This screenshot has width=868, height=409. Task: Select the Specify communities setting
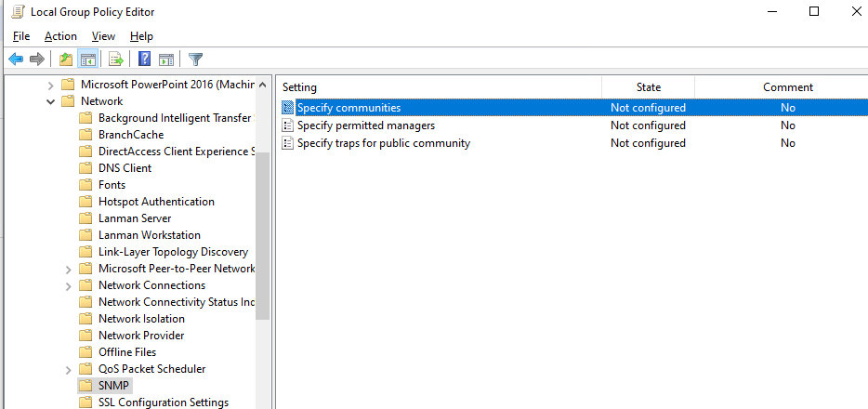point(349,108)
